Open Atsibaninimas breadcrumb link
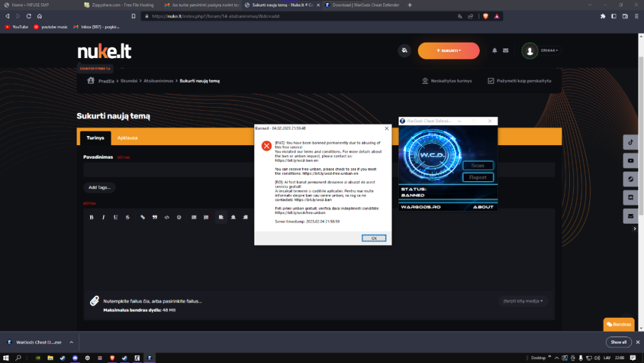 (x=158, y=81)
